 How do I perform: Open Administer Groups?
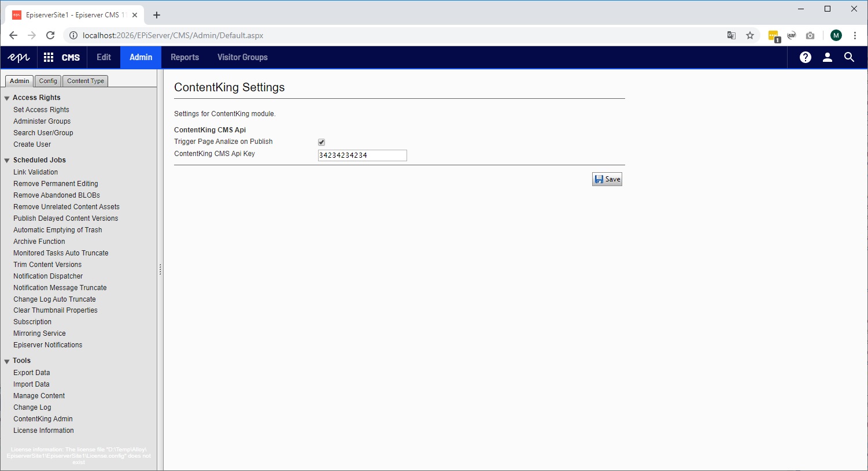pos(42,121)
